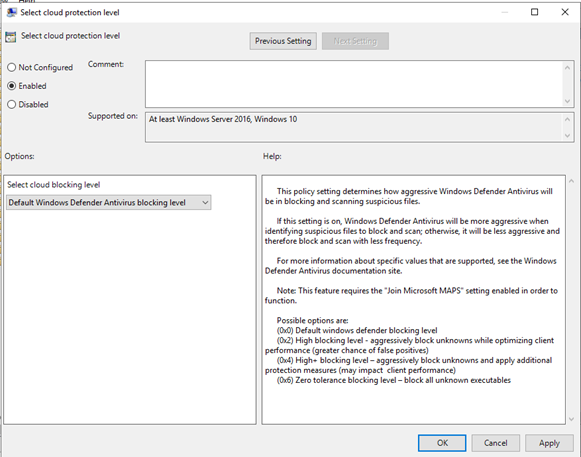The height and width of the screenshot is (457, 581).
Task: Maximize the Select cloud protection level window
Action: point(534,12)
